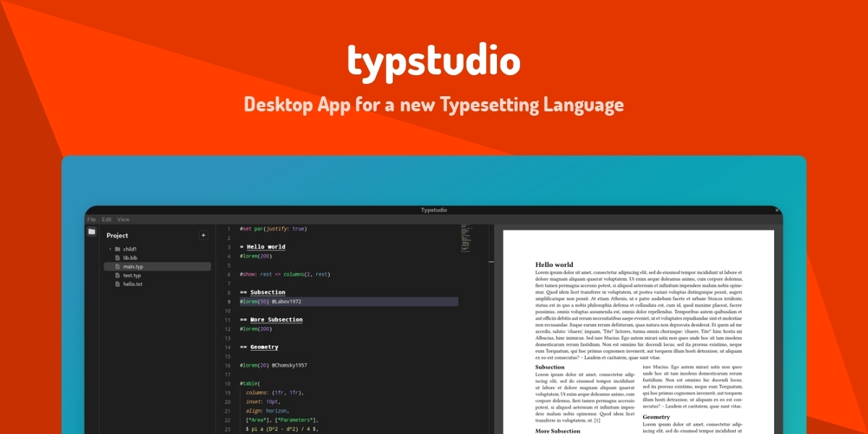This screenshot has width=868, height=434.
Task: Click 'Subsection' heading in the preview page
Action: [550, 367]
